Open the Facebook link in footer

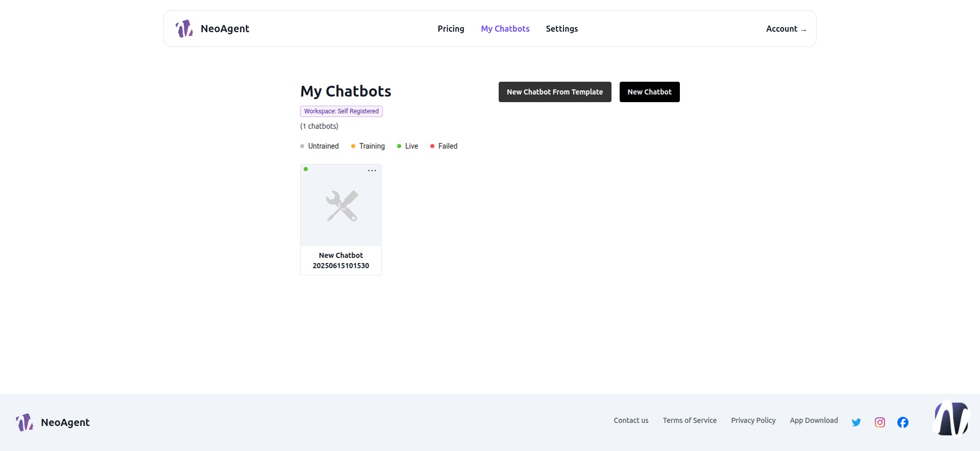point(902,422)
